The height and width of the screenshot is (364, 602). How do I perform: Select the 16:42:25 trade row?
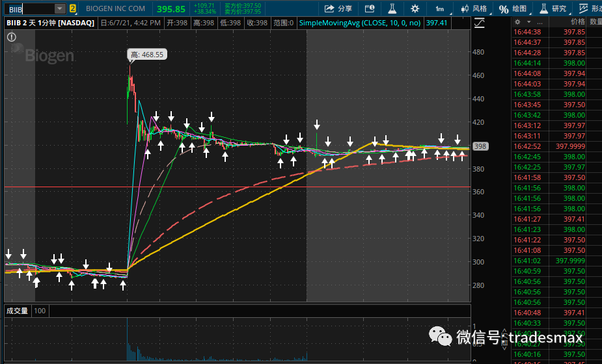[556, 167]
